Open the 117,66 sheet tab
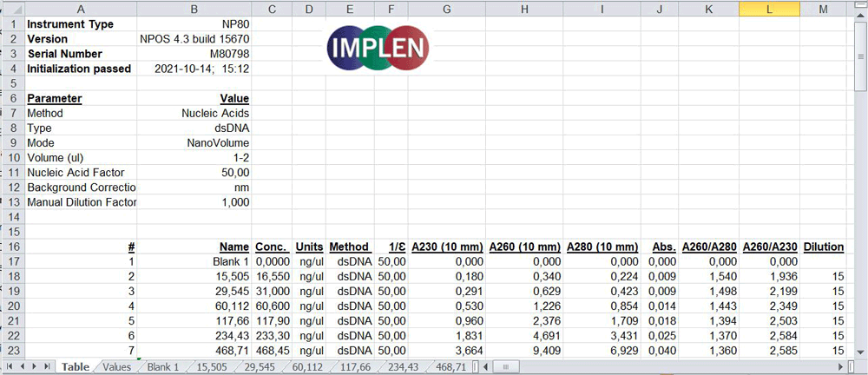 click(357, 367)
